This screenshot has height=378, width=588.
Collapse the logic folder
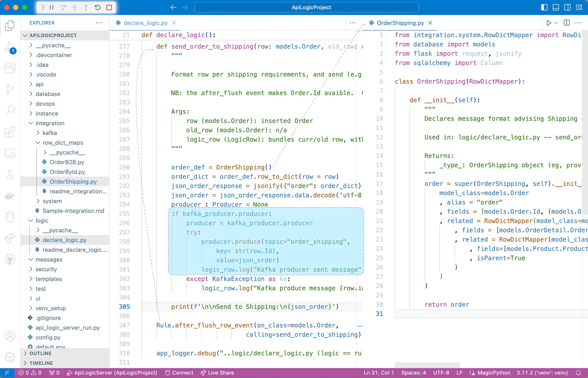(x=65, y=221)
